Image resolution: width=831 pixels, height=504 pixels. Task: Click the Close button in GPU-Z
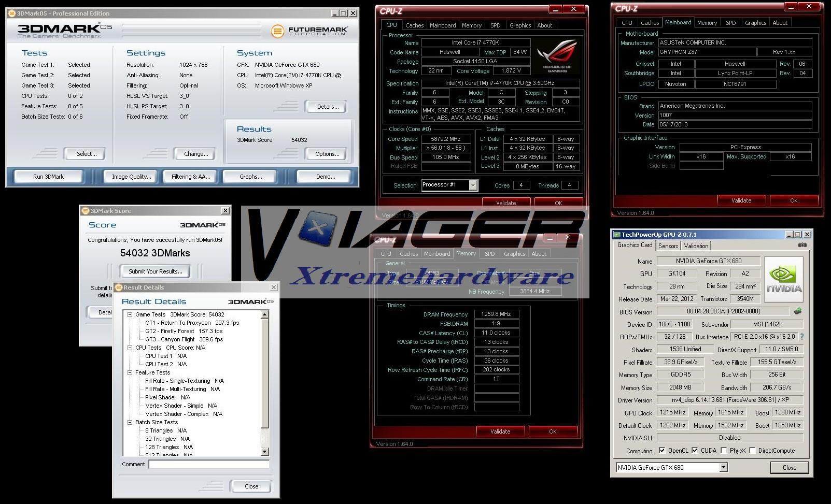click(x=789, y=467)
